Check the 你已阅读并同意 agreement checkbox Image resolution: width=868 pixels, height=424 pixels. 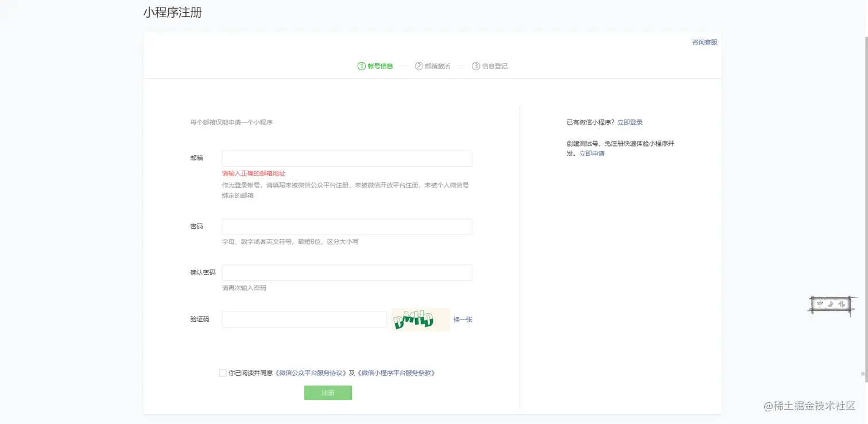[223, 373]
